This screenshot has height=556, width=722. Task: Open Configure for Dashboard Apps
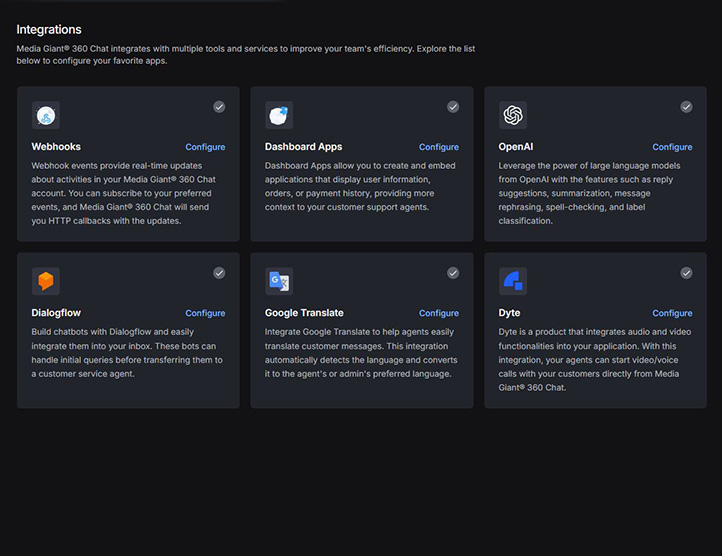coord(439,147)
